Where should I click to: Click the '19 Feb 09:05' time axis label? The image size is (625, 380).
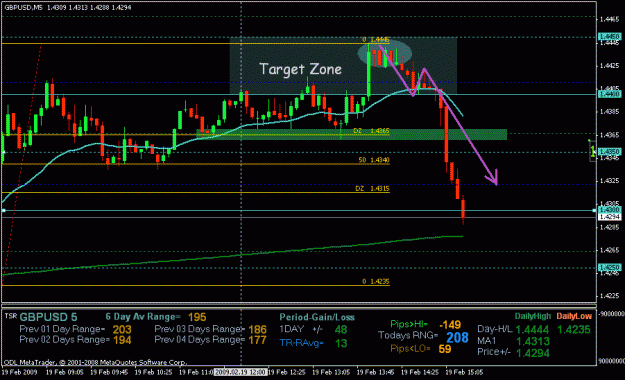pos(65,372)
